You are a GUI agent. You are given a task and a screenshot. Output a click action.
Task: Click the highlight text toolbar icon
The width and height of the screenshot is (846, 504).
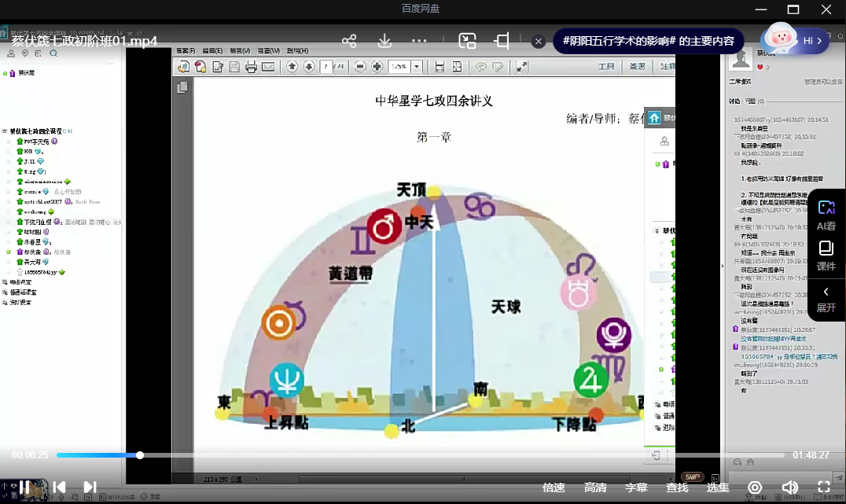[498, 67]
